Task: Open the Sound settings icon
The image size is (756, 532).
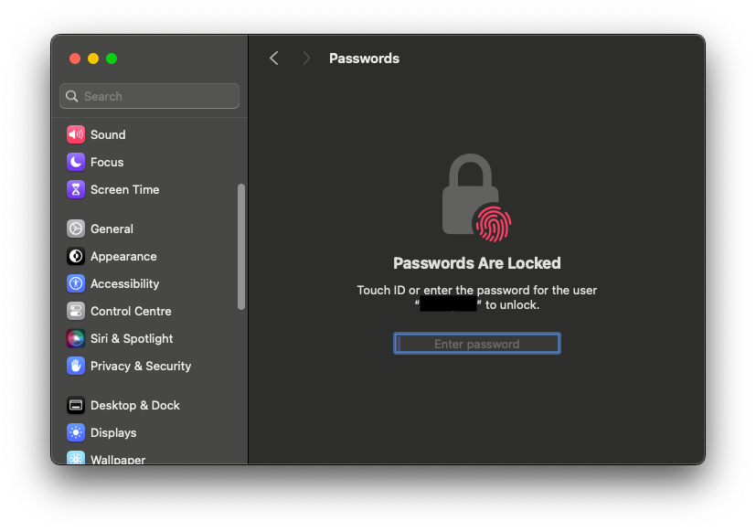Action: [x=76, y=134]
